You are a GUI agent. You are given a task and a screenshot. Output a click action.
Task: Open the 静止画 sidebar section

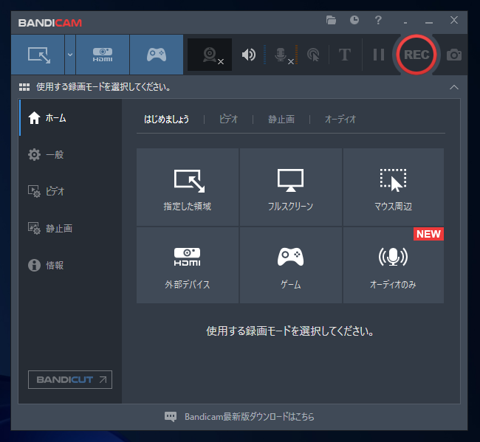tap(70, 228)
